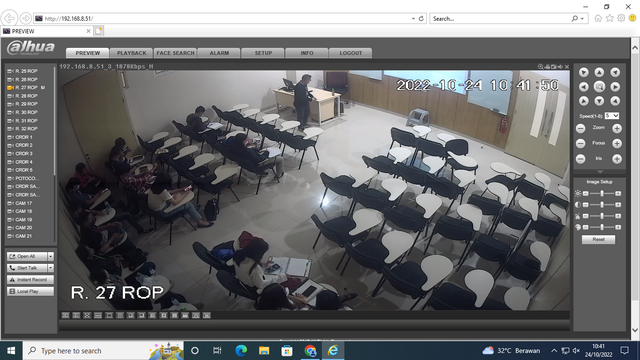Click the PTZ center 3D positioning button
Image resolution: width=640 pixels, height=360 pixels.
pos(599,87)
